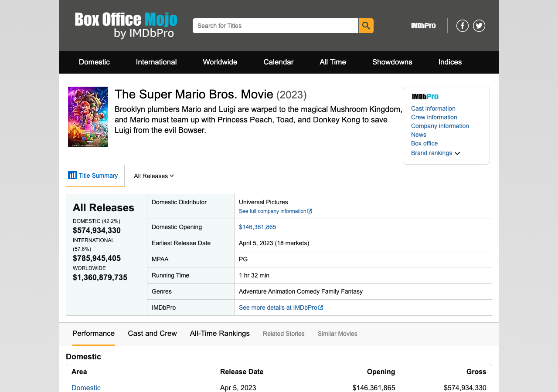This screenshot has height=392, width=558.
Task: Click the Box Office Mojo logo
Action: pos(126,25)
